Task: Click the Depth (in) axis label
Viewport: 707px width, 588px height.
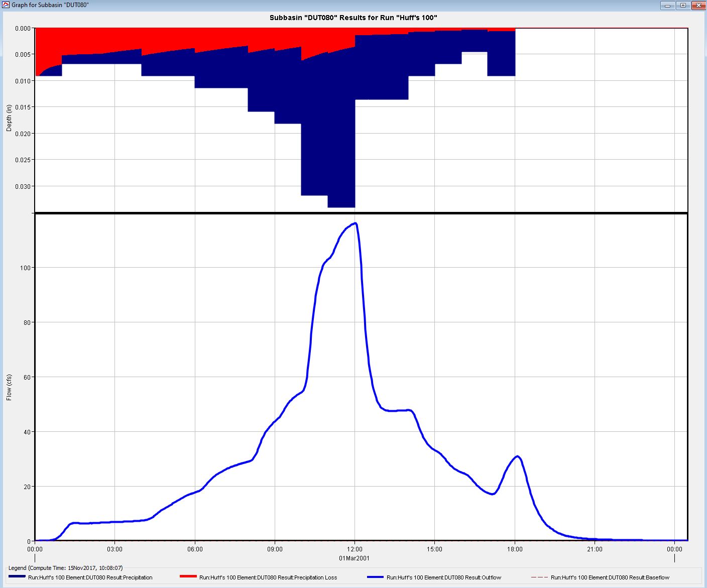Action: pyautogui.click(x=9, y=119)
